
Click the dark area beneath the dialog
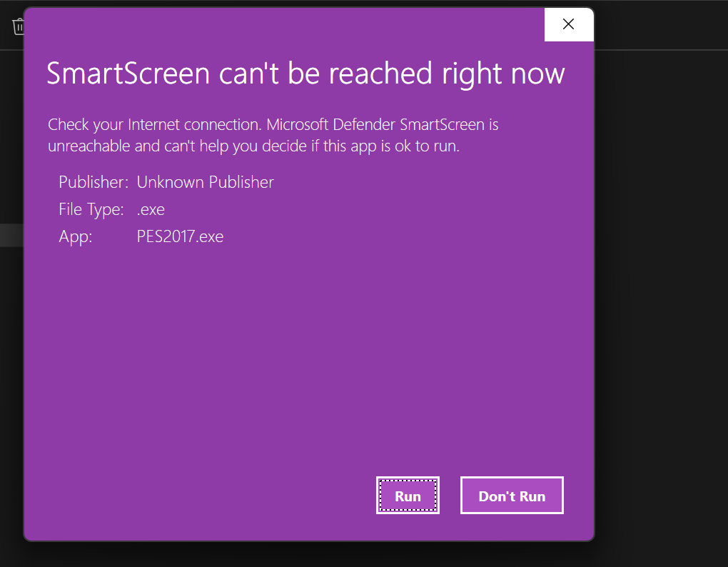click(x=307, y=554)
